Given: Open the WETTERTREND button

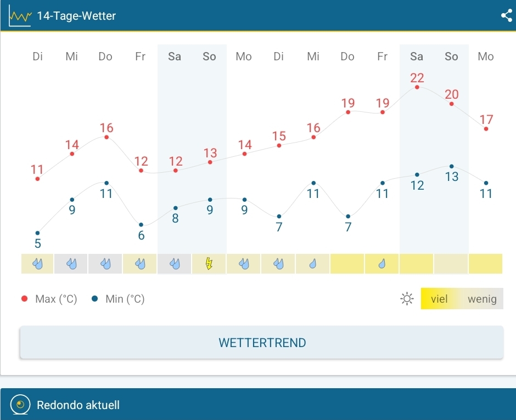Looking at the screenshot, I should click(262, 343).
